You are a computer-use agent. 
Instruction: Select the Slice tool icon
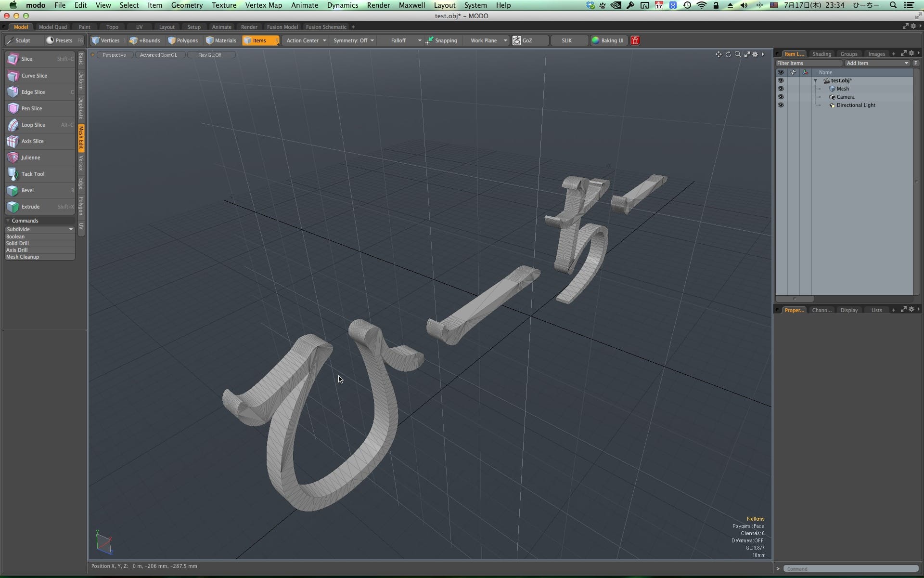(13, 59)
